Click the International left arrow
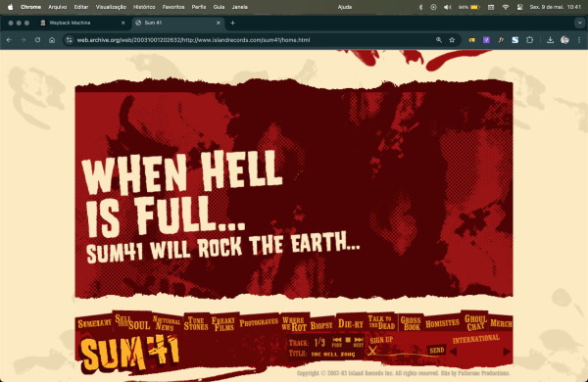The width and height of the screenshot is (588, 382). 453,352
